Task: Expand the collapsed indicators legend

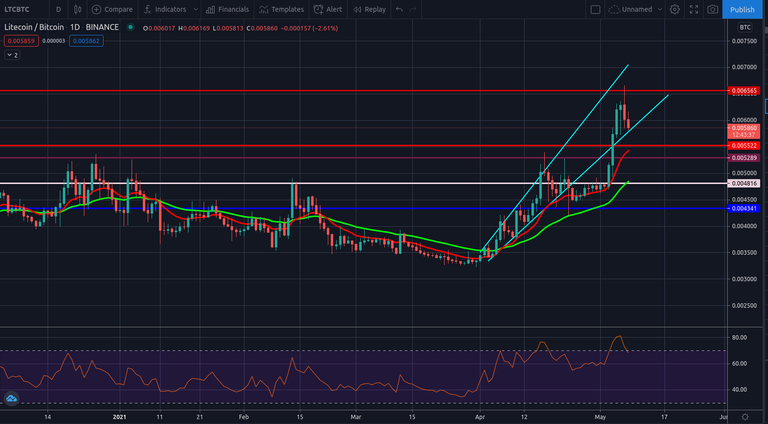Action: tap(12, 56)
